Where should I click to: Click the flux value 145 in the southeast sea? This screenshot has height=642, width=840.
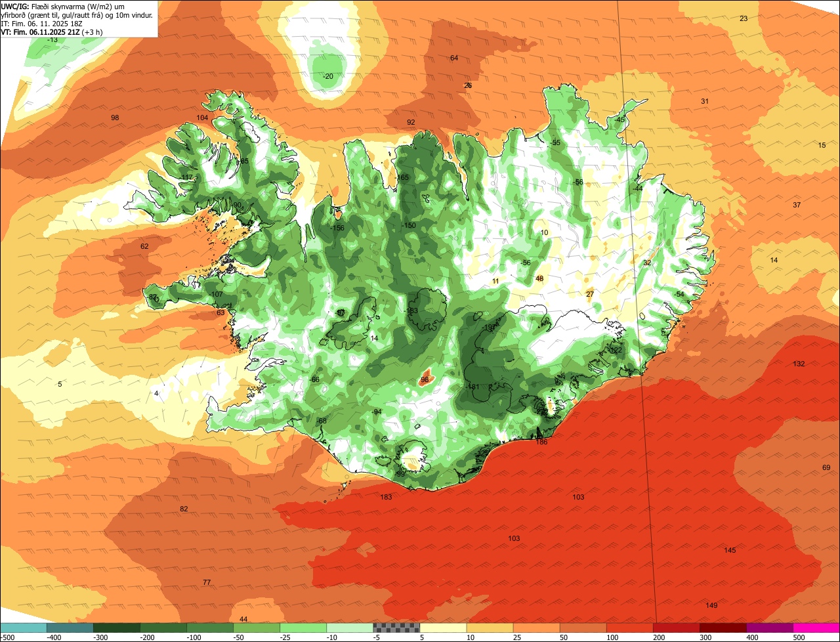730,550
